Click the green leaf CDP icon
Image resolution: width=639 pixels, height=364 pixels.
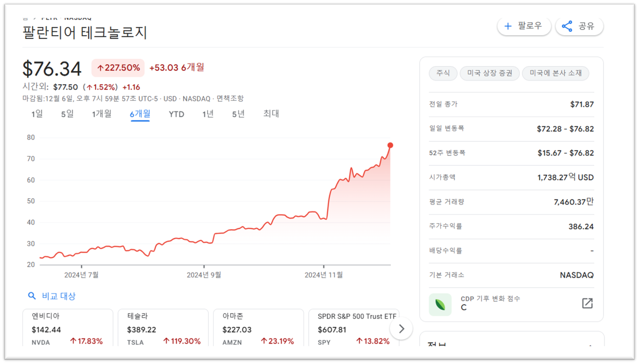(x=440, y=304)
